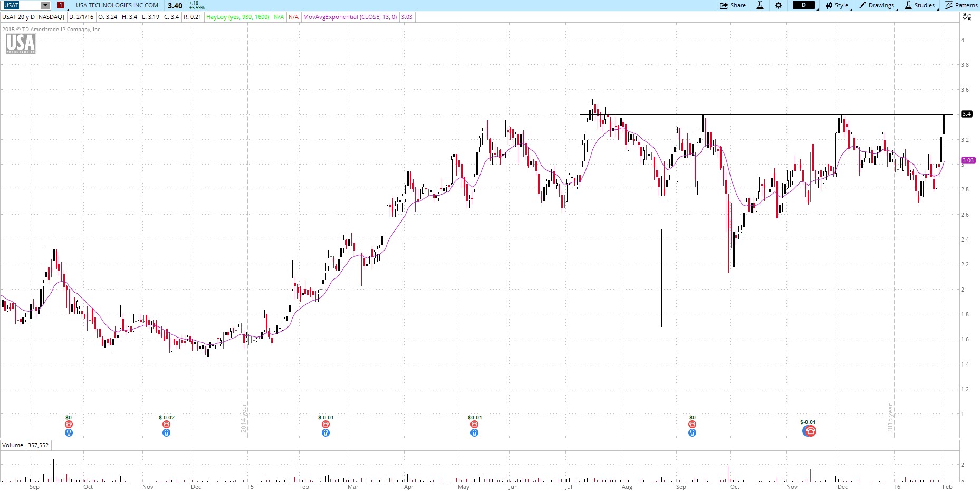This screenshot has width=980, height=491.
Task: Click the H: 3.4 high value
Action: point(129,17)
